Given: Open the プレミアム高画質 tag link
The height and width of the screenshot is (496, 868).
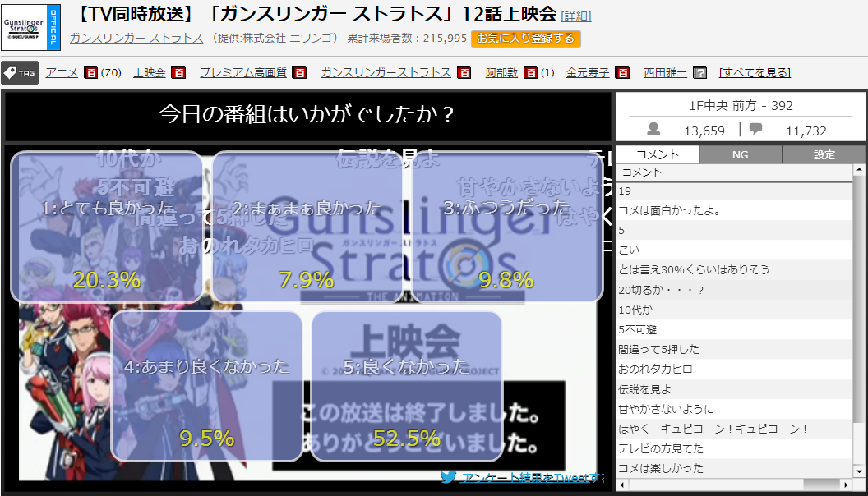Looking at the screenshot, I should click(x=243, y=72).
